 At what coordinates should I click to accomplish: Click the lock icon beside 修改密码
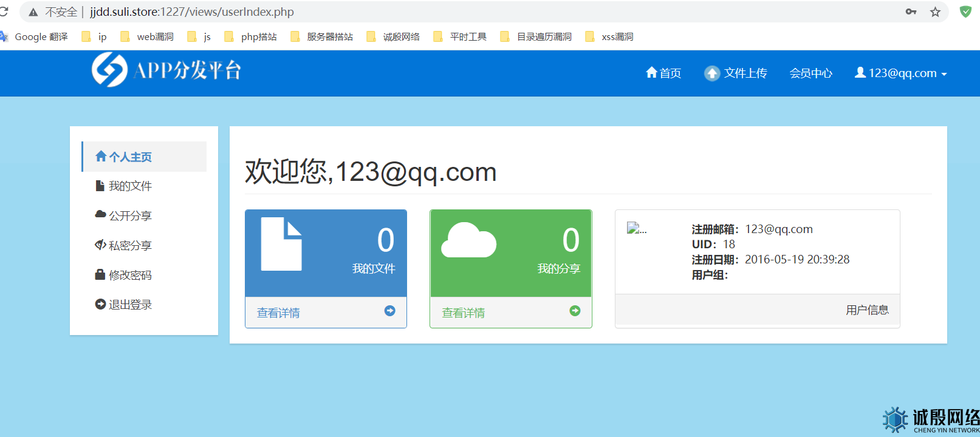tap(100, 274)
